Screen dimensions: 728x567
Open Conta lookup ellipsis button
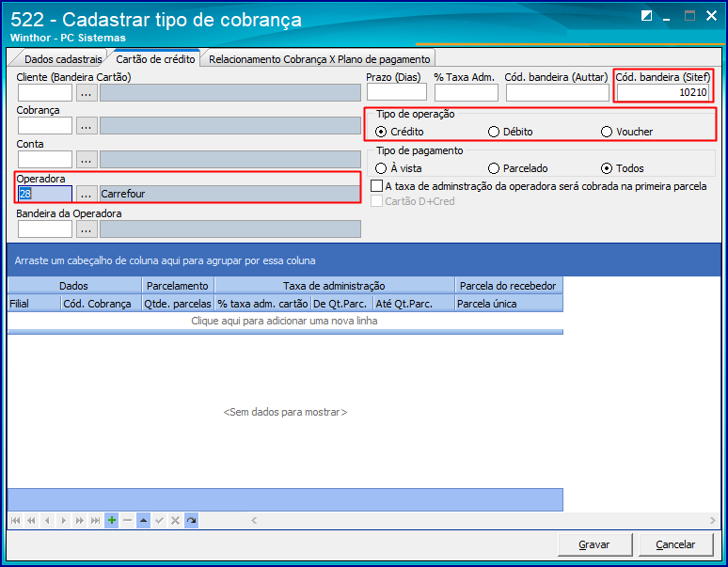pos(87,160)
